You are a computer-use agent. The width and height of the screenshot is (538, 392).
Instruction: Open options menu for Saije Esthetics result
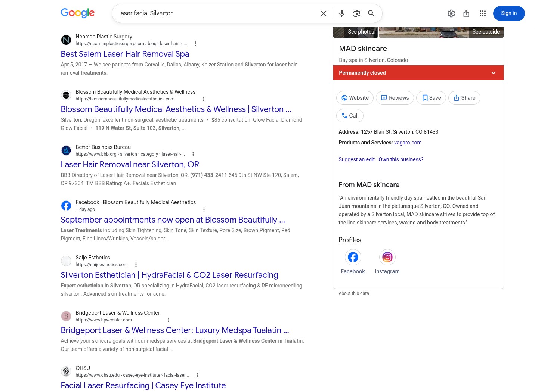click(x=136, y=265)
